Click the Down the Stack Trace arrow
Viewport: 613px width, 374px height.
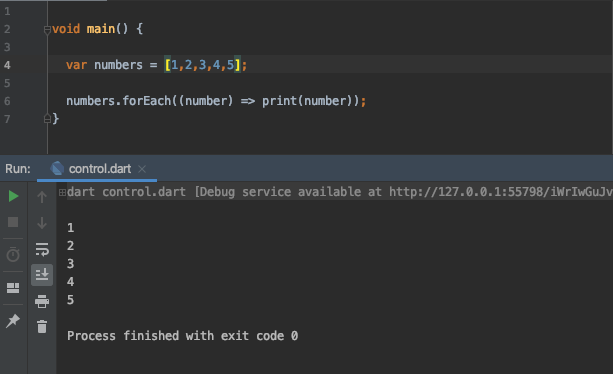(42, 223)
